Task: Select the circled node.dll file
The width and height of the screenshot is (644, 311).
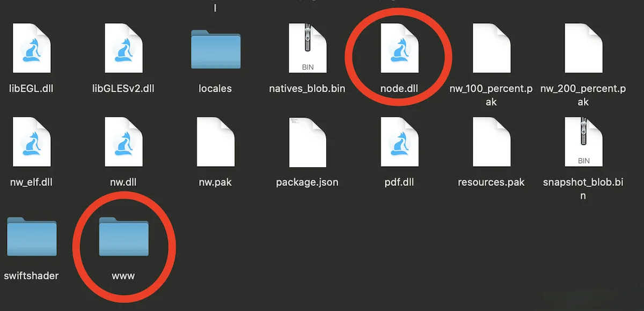Action: [x=399, y=49]
